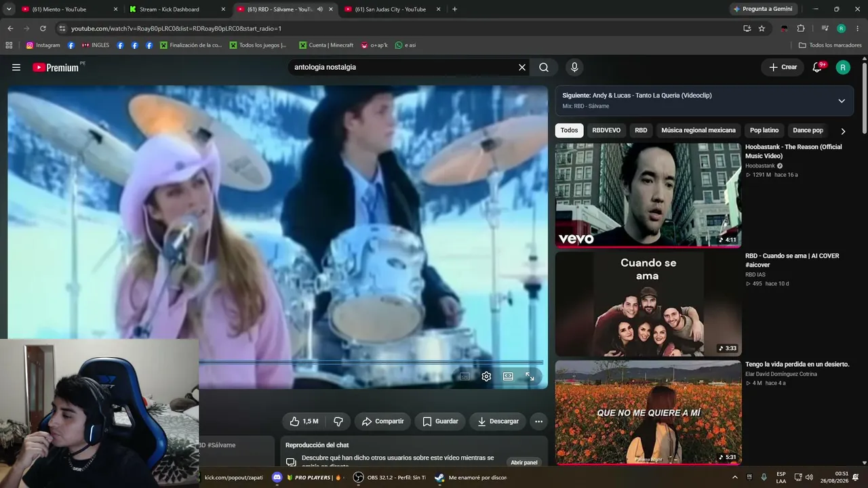868x488 pixels.
Task: Start voice search with microphone icon
Action: 574,67
